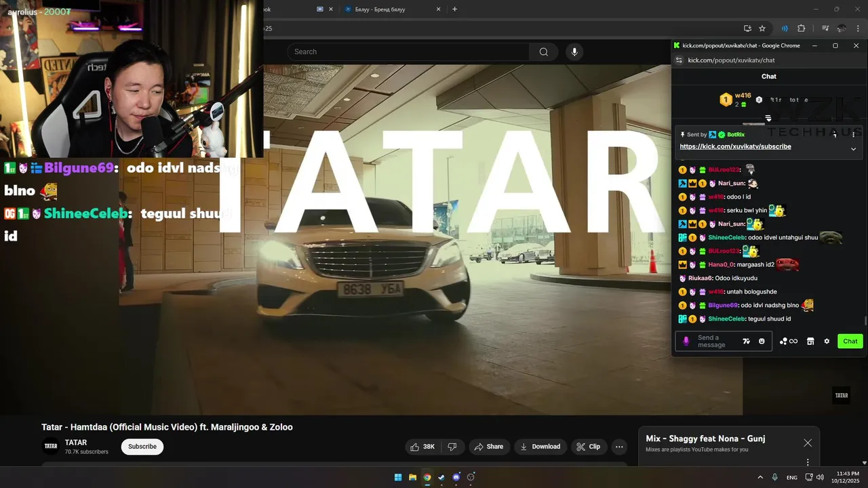Click the YouTube search magnifier button
The width and height of the screenshot is (868, 488).
[543, 52]
